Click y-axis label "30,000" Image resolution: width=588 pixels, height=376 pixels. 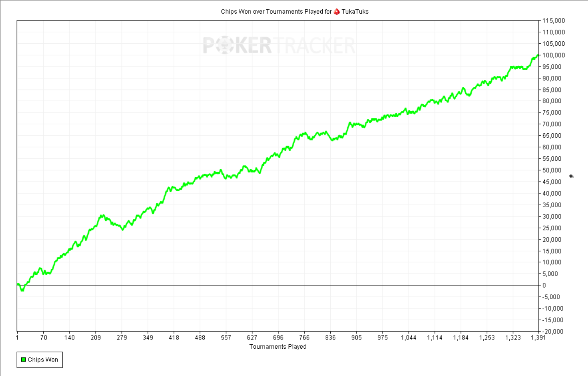coord(552,217)
